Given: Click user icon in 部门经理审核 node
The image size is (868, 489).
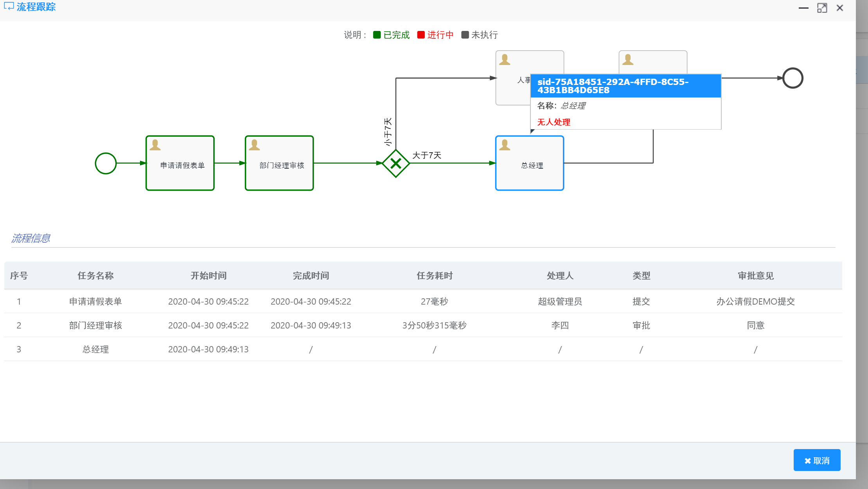Looking at the screenshot, I should (x=254, y=145).
